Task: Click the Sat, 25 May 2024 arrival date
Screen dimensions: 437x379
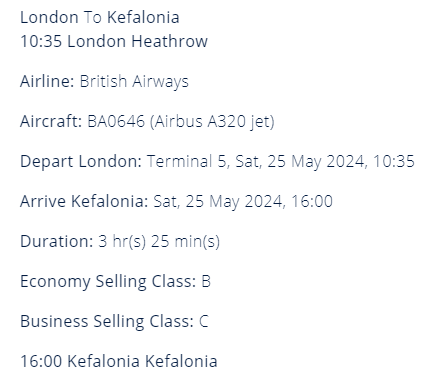Action: click(219, 201)
